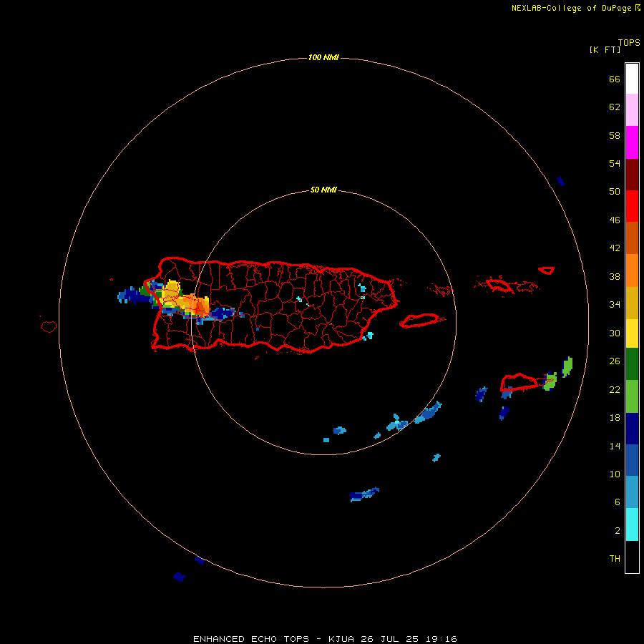
Task: Click the '50 NMI' range ring label
Action: 323,190
